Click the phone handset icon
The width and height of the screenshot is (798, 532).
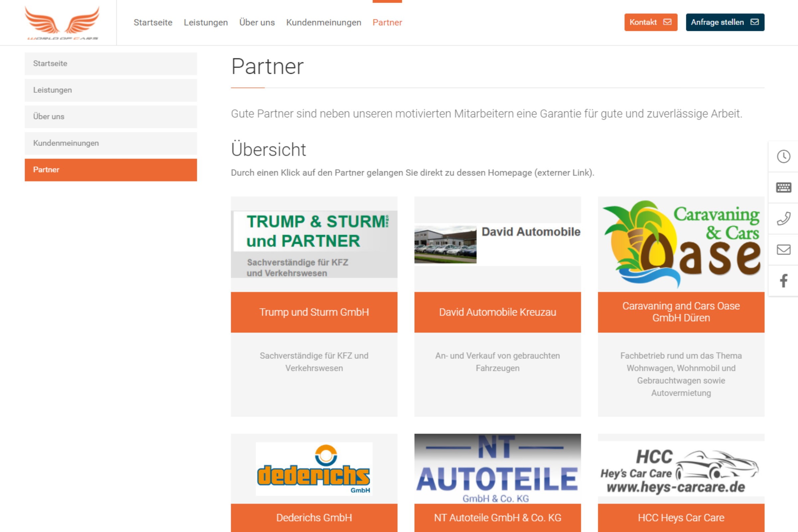pos(783,218)
